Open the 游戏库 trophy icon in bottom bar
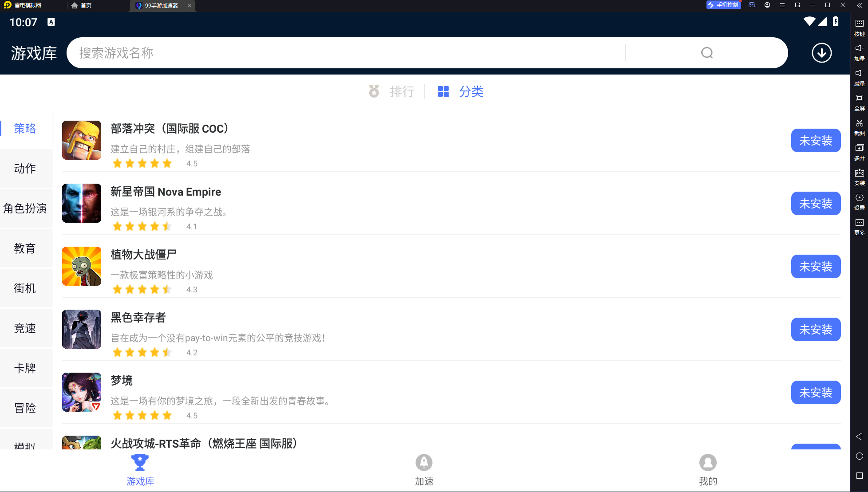Image resolution: width=868 pixels, height=492 pixels. (140, 462)
